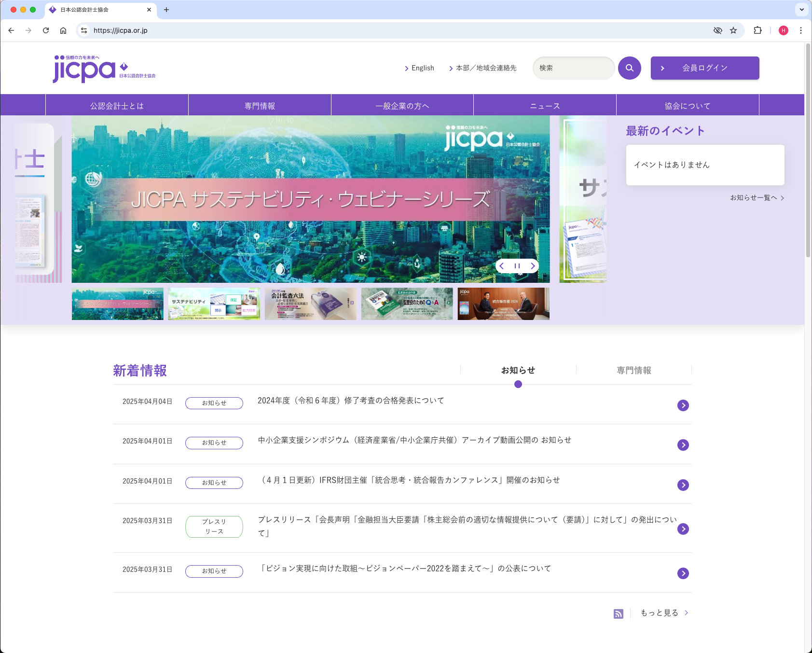812x653 pixels.
Task: Open arrow for 中小企業支援シンポジウム news item
Action: click(683, 445)
